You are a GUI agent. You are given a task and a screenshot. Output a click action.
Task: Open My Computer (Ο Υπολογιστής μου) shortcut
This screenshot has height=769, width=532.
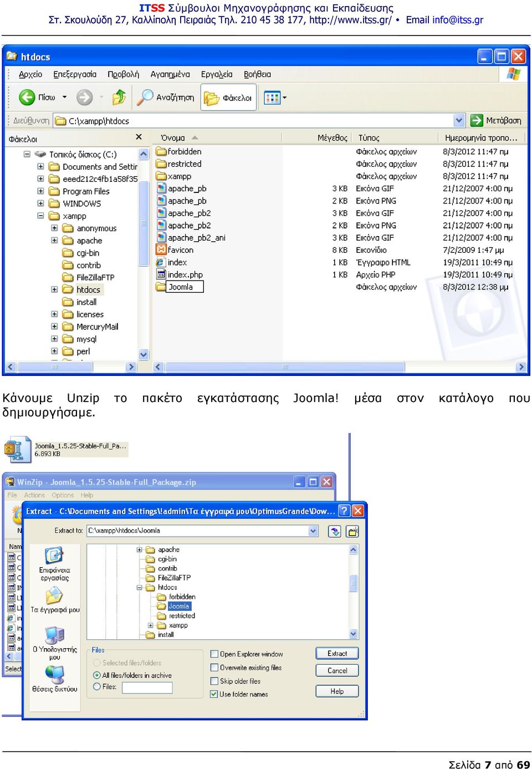point(54,643)
